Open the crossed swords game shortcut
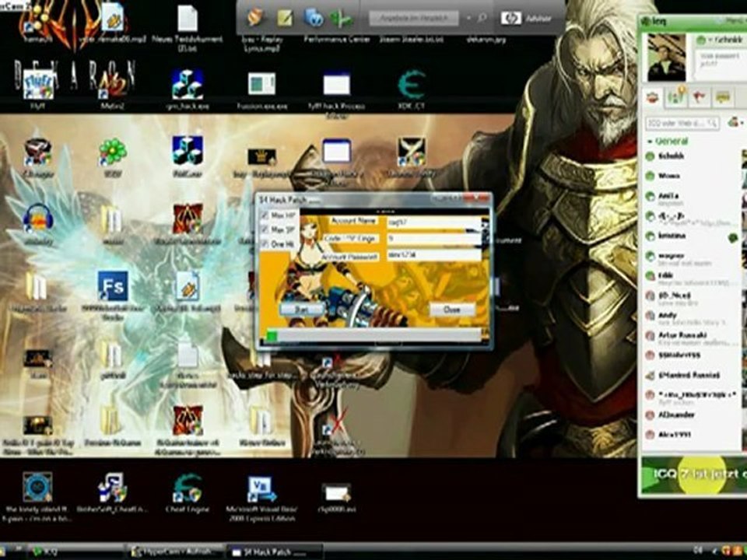The height and width of the screenshot is (560, 747). pos(411,157)
